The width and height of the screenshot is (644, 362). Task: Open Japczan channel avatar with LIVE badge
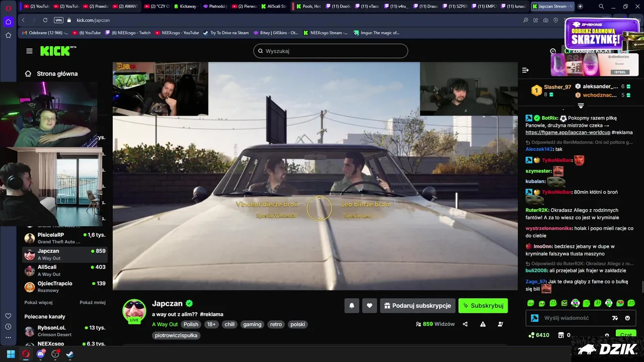pyautogui.click(x=134, y=311)
